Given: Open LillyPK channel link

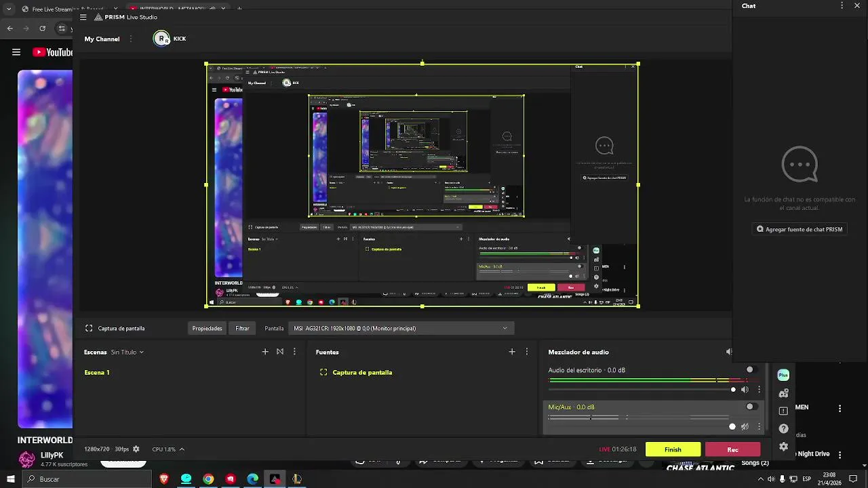Looking at the screenshot, I should [52, 455].
